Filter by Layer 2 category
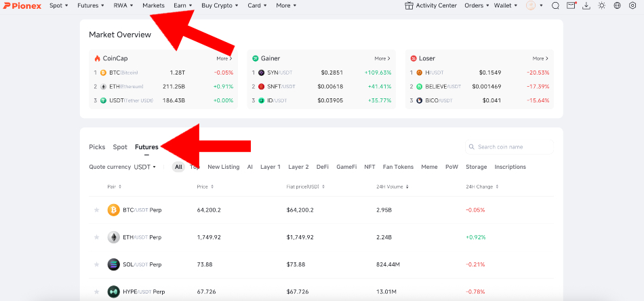This screenshot has height=301, width=644. (298, 167)
